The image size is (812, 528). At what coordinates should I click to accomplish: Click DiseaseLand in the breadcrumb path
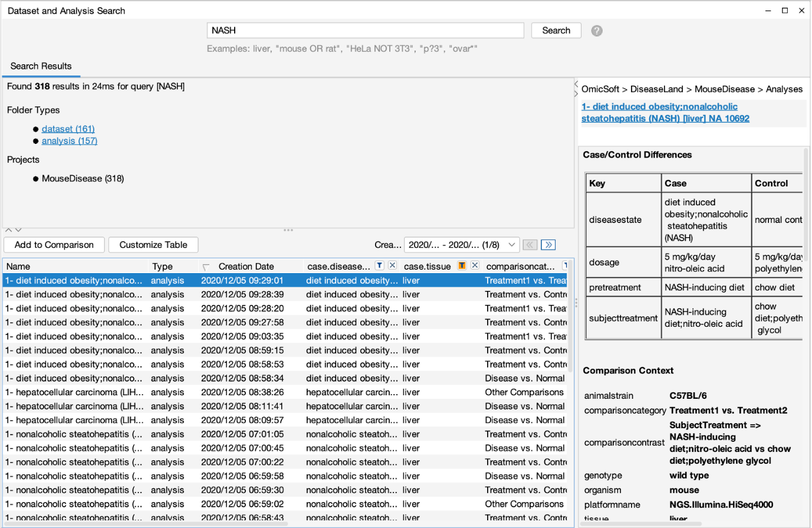tap(656, 89)
